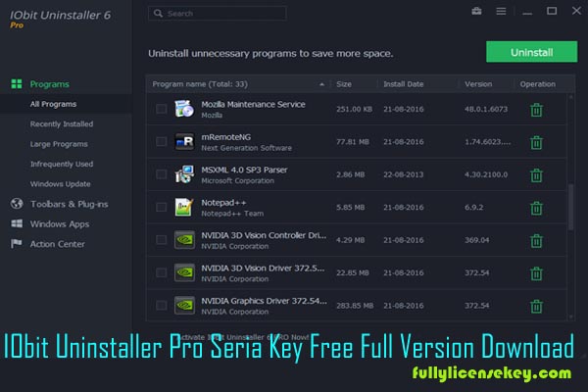Tick NVIDIA 3D Vision Driver checkbox
The width and height of the screenshot is (588, 392).
(162, 272)
